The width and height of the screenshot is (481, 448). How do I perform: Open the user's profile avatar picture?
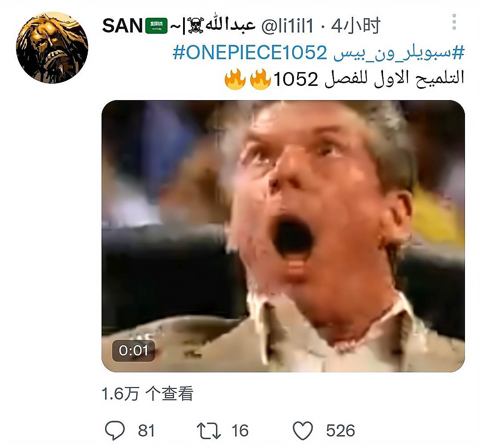52,48
